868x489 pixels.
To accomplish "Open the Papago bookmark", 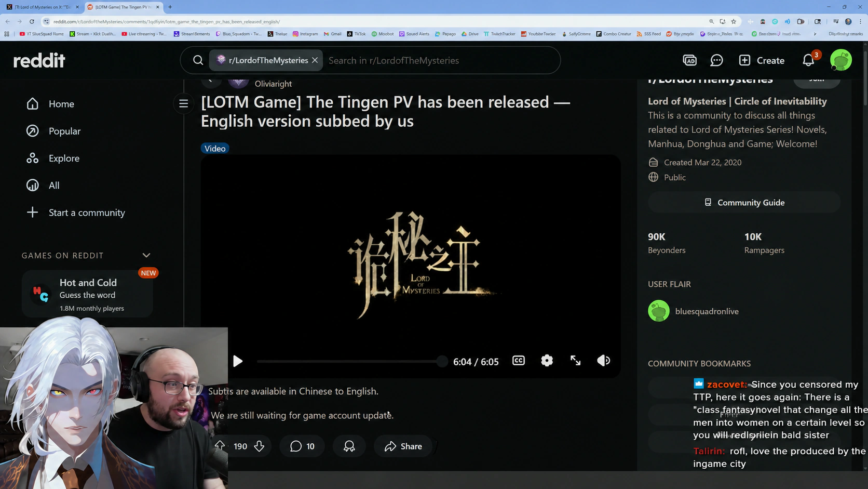I will coord(445,34).
